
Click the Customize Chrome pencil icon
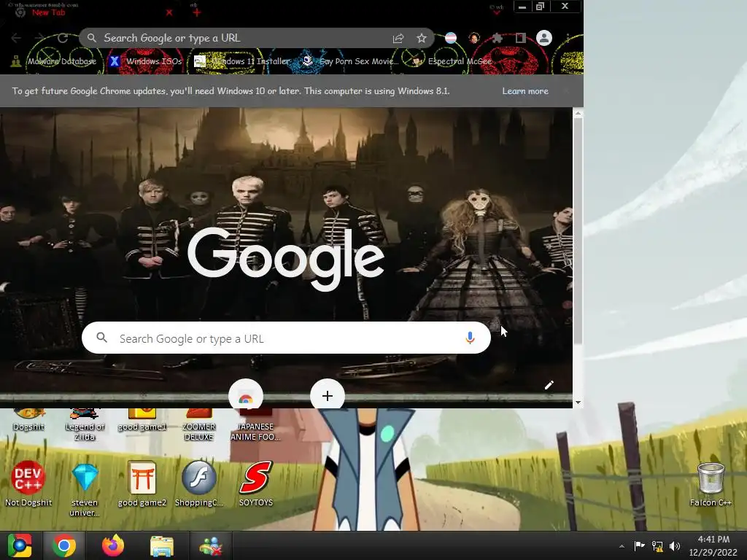[x=549, y=385]
